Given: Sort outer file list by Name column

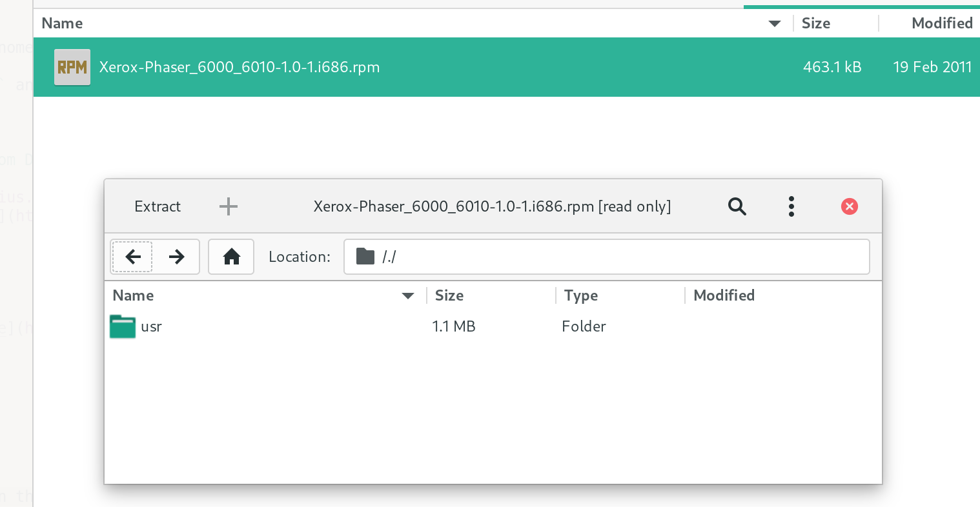Looking at the screenshot, I should point(62,23).
